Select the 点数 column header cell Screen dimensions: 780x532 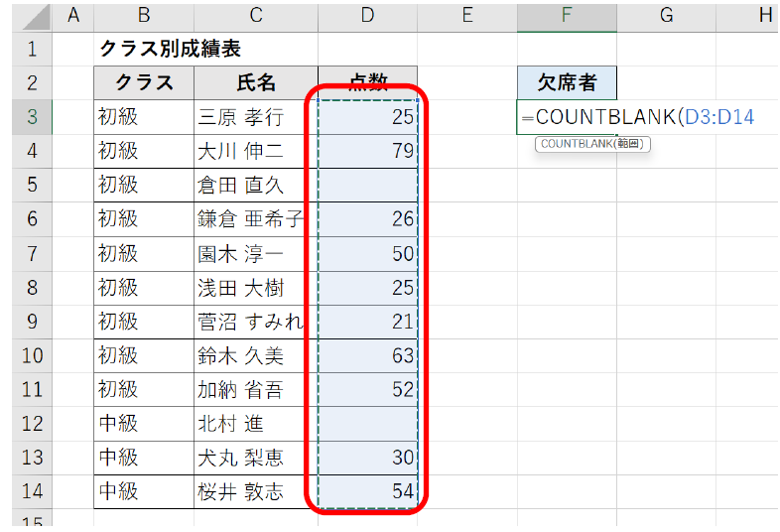[367, 82]
